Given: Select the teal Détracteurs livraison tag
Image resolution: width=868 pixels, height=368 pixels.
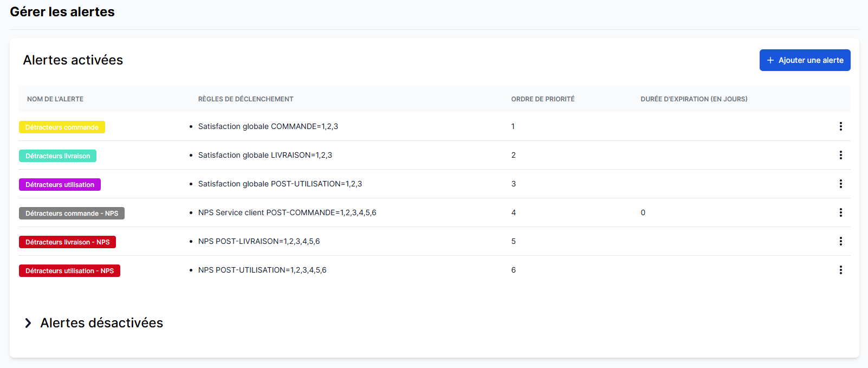Looking at the screenshot, I should (57, 156).
